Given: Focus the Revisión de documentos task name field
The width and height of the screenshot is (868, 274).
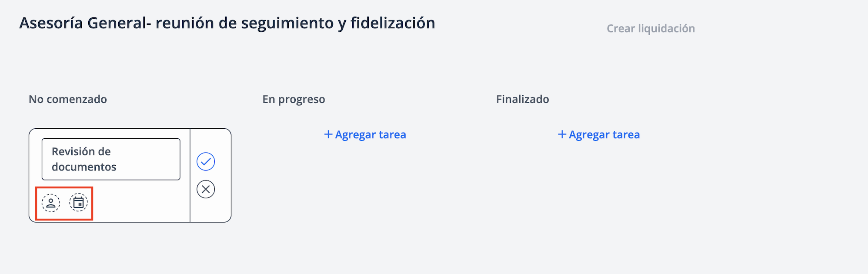Looking at the screenshot, I should click(111, 159).
